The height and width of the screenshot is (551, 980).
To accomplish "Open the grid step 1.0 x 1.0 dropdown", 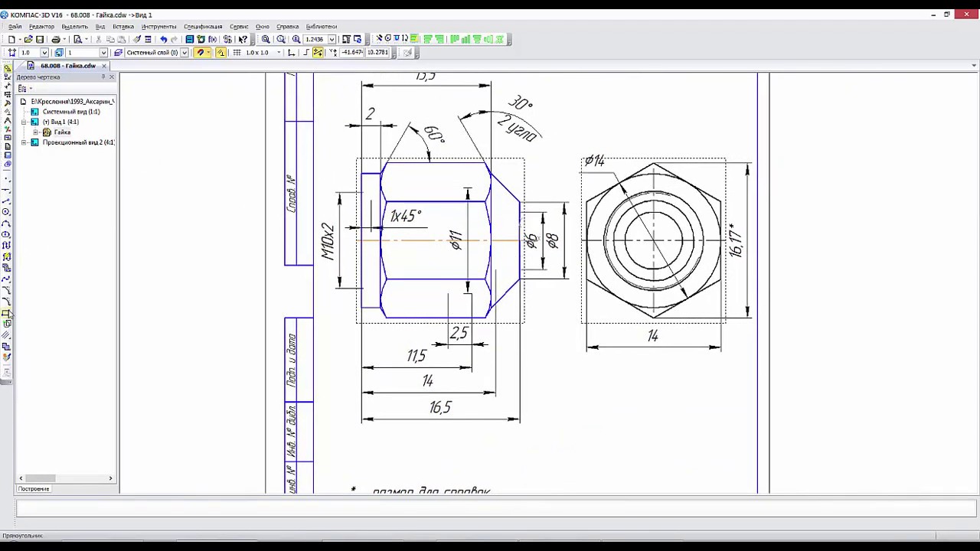I will [278, 53].
